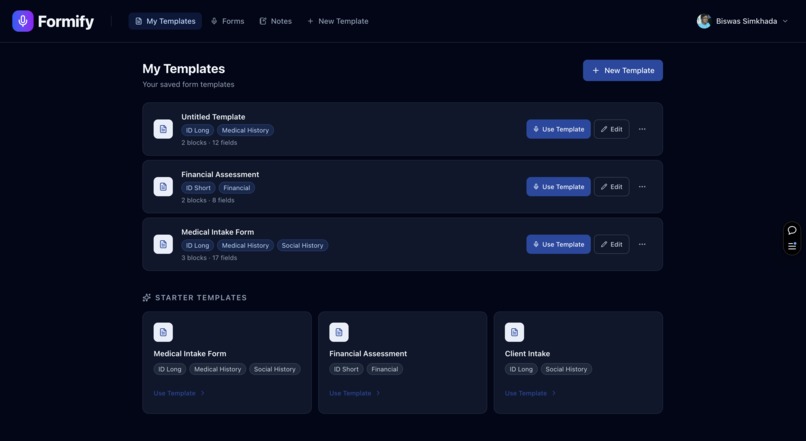
Task: Use Template for saved Medical Intake Form
Action: click(558, 244)
